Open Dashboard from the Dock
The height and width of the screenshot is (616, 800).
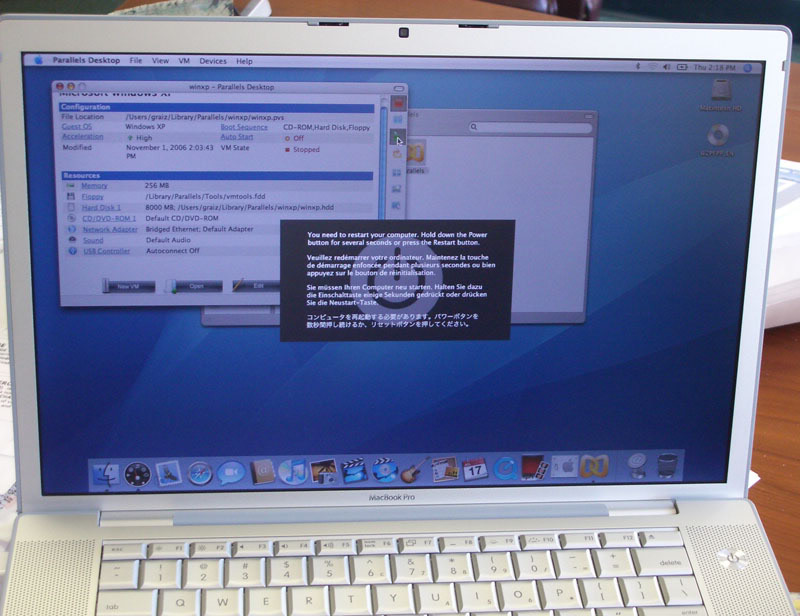click(138, 475)
